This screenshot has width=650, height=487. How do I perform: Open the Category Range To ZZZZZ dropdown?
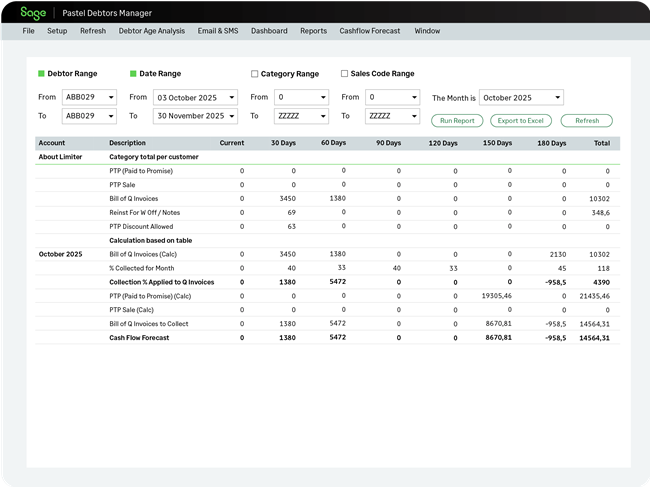[x=301, y=116]
